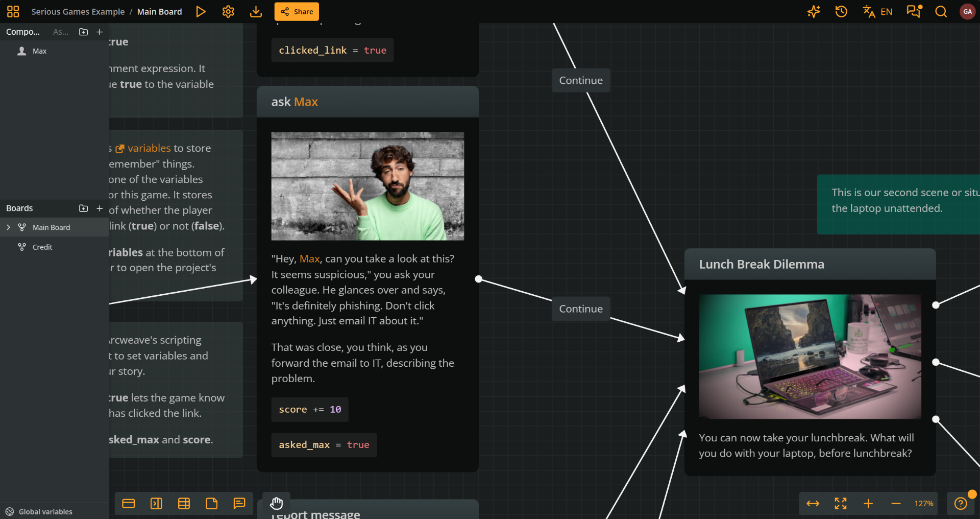Expand the Main Board tree chevron
This screenshot has height=519, width=980.
[8, 227]
